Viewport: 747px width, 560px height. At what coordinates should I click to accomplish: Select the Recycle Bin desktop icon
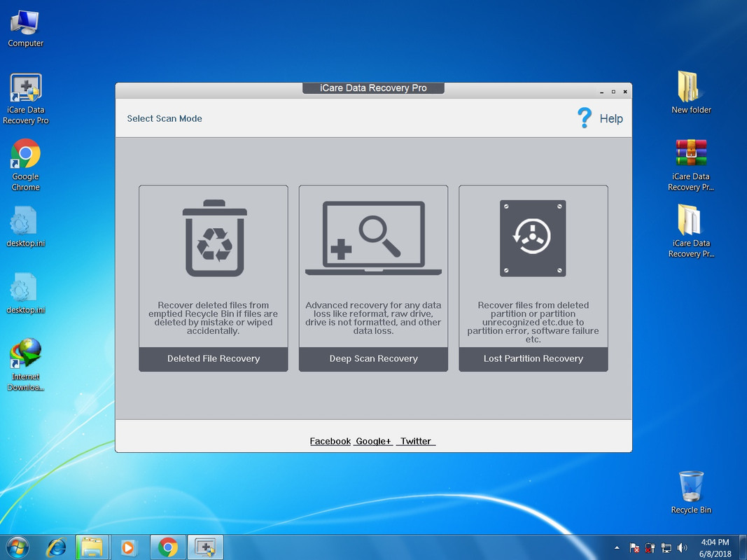691,492
